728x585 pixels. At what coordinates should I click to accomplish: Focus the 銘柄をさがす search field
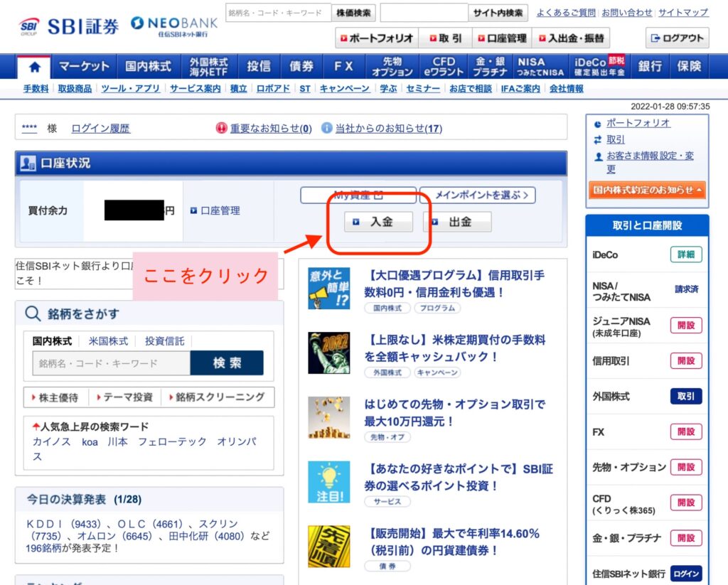click(x=112, y=363)
